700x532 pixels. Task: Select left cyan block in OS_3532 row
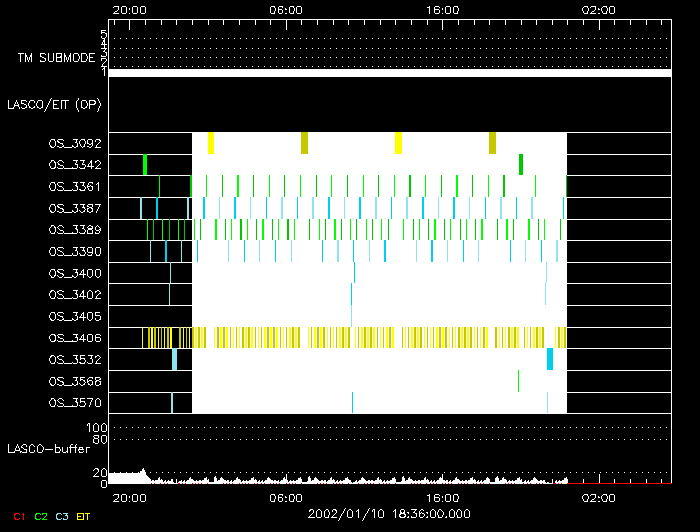point(174,359)
